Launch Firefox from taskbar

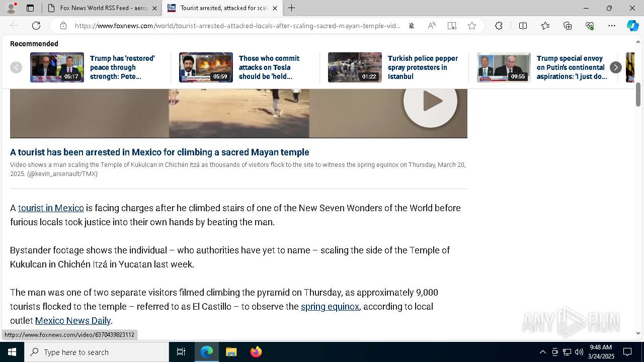tap(256, 352)
